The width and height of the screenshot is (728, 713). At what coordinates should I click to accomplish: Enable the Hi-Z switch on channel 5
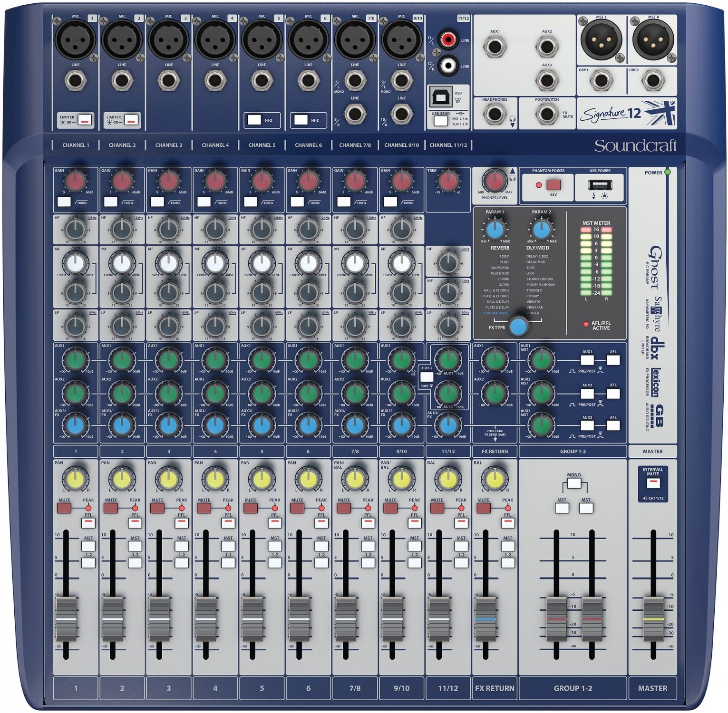click(x=254, y=120)
